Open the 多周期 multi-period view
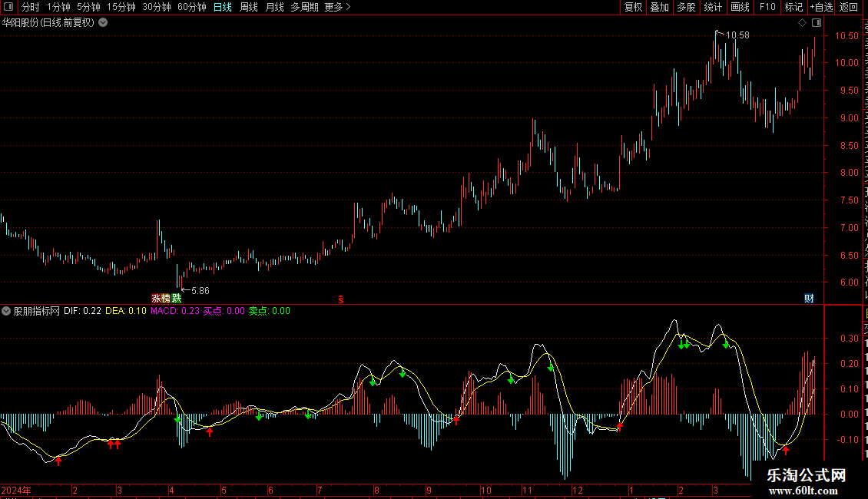Image resolution: width=868 pixels, height=499 pixels. [304, 7]
